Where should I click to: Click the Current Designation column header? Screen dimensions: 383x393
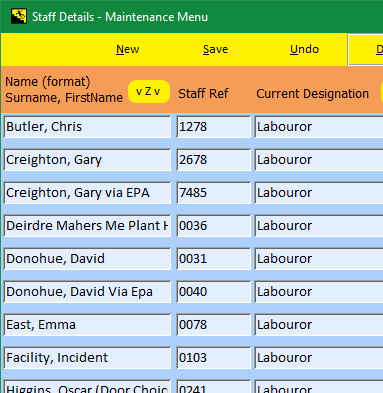tap(312, 94)
